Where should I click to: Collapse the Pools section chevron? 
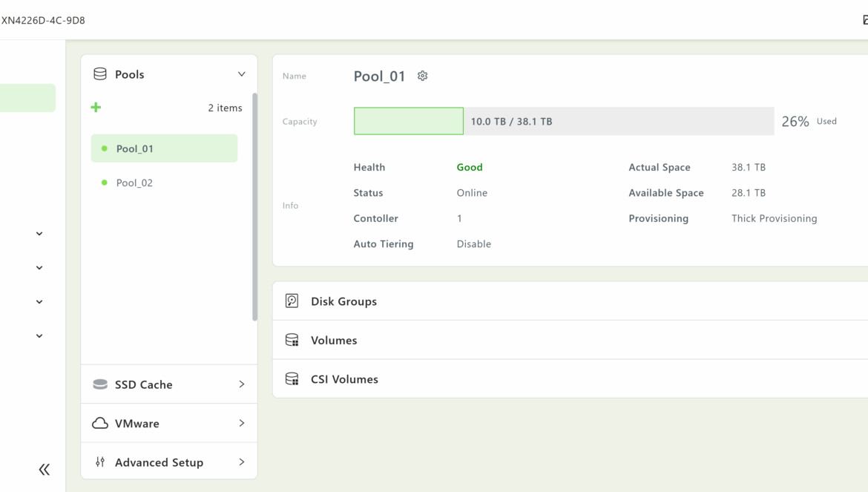[241, 74]
